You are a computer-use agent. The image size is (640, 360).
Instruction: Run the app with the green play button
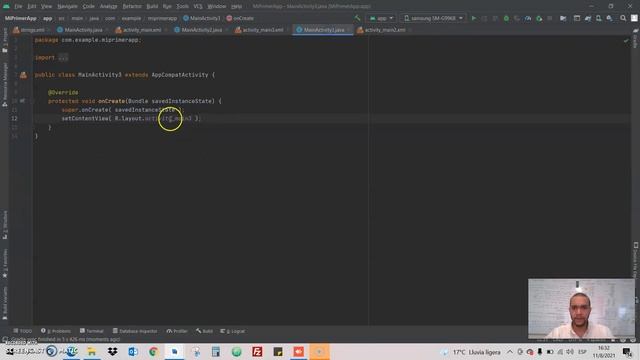click(x=473, y=18)
